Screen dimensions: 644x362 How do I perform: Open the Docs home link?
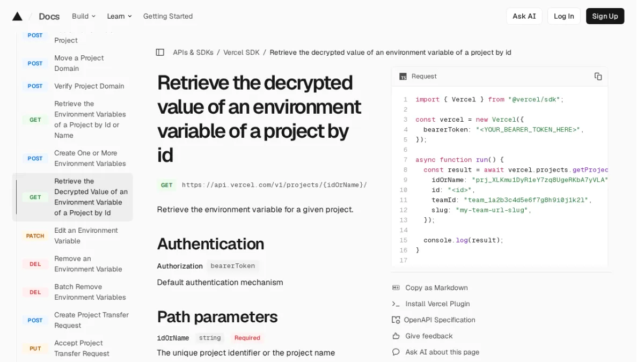pyautogui.click(x=49, y=16)
